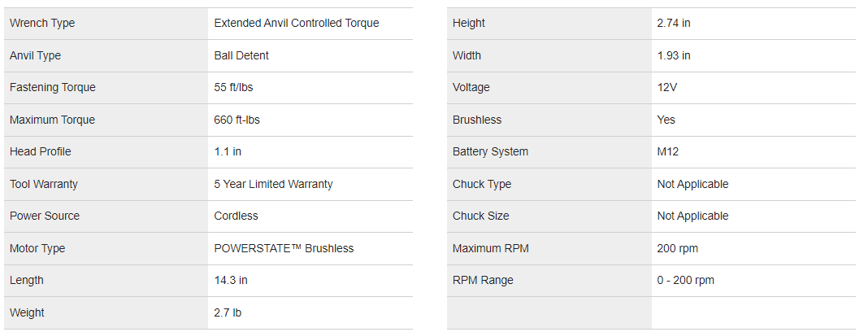Image resolution: width=868 pixels, height=332 pixels.
Task: Click the Maximum Torque label
Action: (x=52, y=120)
